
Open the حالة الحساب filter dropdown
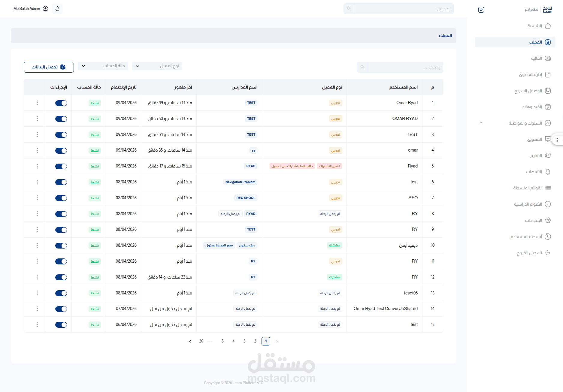[103, 66]
